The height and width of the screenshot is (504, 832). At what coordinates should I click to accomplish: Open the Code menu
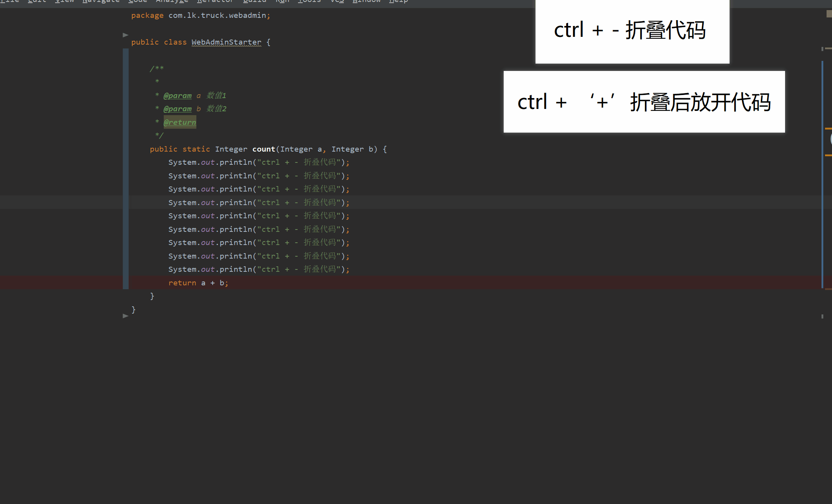[137, 2]
